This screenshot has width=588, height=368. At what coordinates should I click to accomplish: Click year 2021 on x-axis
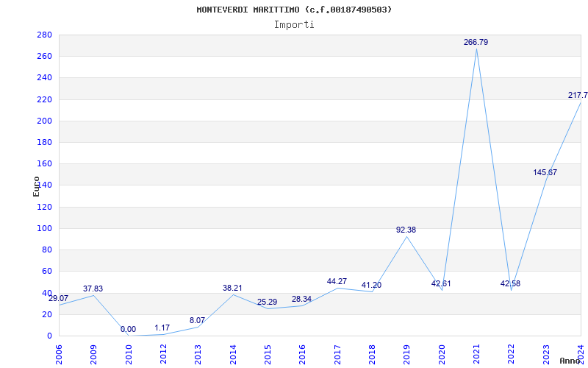tap(476, 354)
